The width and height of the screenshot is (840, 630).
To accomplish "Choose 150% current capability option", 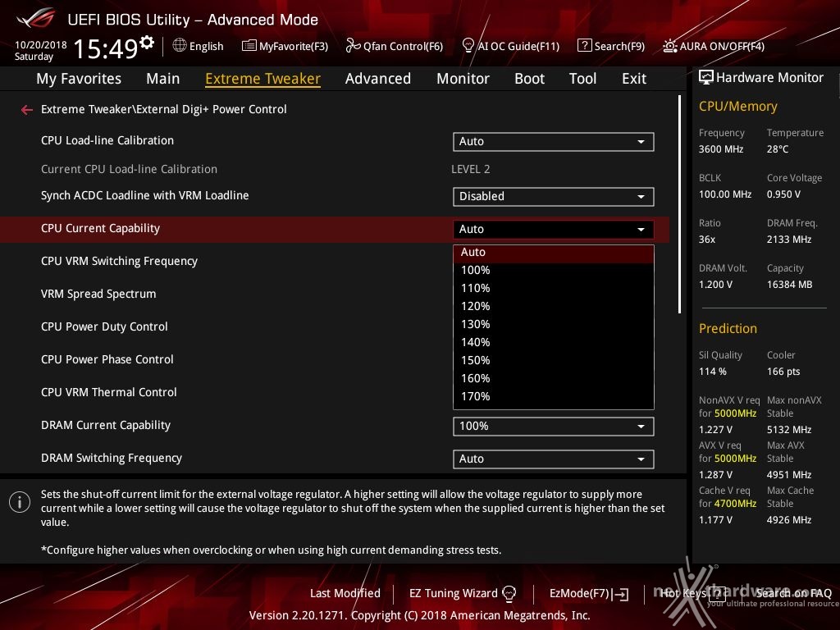I will tap(554, 361).
